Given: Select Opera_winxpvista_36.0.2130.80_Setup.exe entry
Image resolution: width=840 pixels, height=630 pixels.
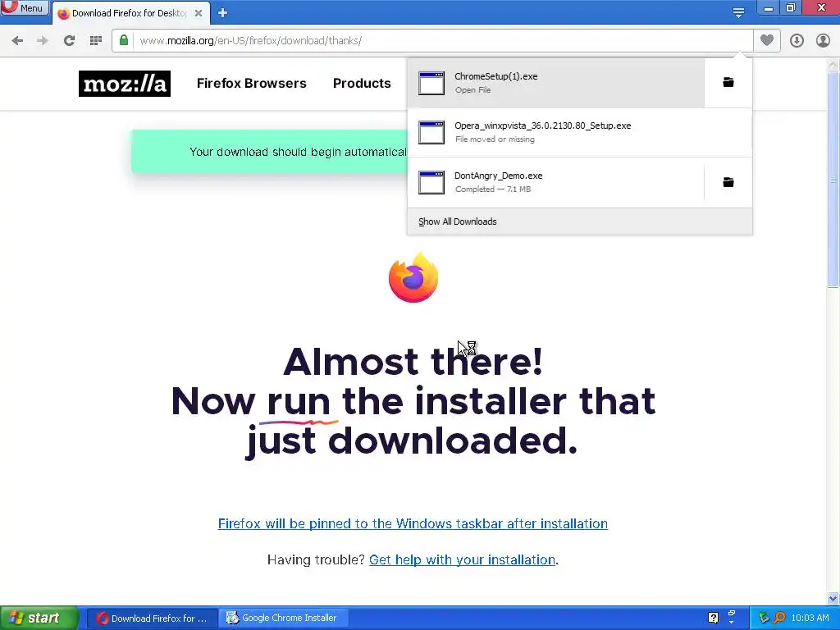Looking at the screenshot, I should [580, 132].
